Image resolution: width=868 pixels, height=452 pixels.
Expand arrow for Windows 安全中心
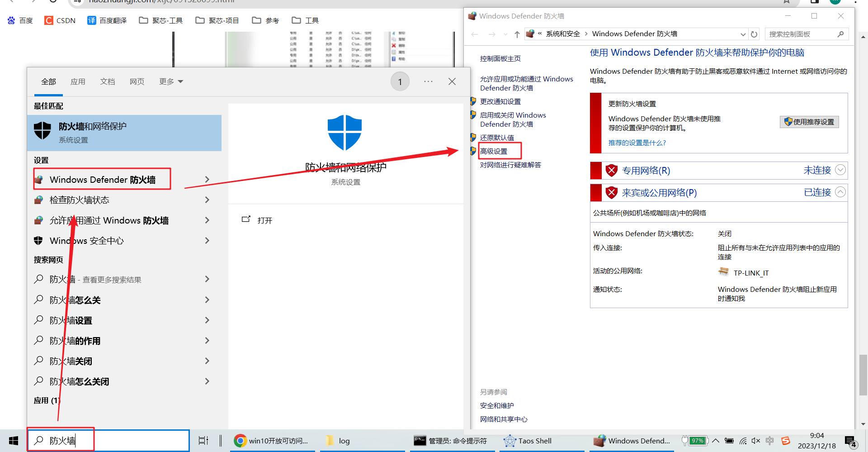[x=207, y=241]
